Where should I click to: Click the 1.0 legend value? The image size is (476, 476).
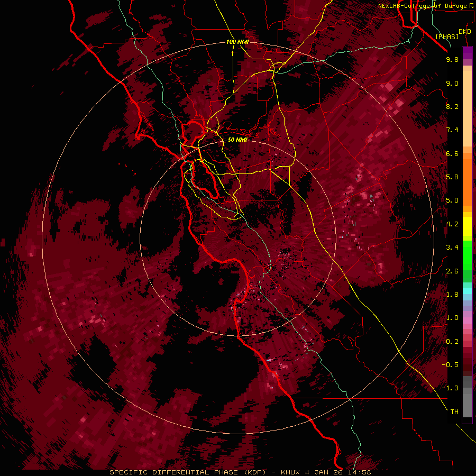tap(452, 318)
